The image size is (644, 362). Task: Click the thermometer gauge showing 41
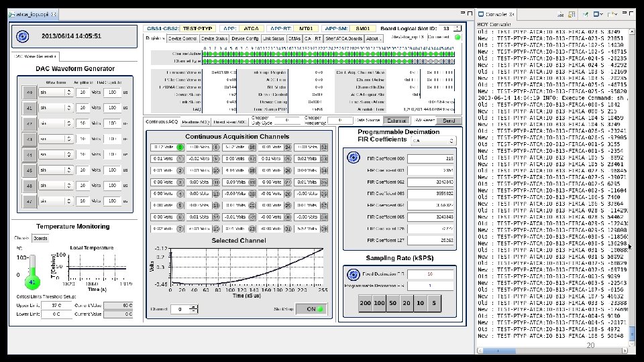pos(32,273)
